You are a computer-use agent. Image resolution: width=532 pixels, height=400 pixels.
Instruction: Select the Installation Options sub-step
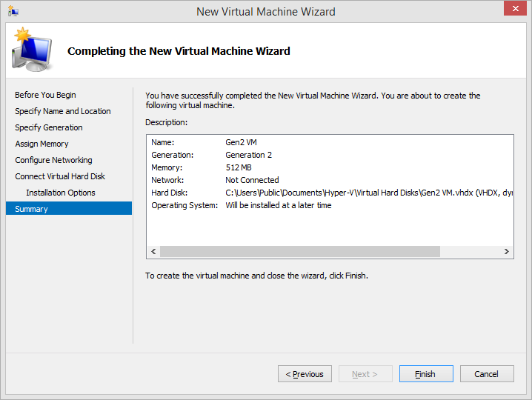[61, 193]
